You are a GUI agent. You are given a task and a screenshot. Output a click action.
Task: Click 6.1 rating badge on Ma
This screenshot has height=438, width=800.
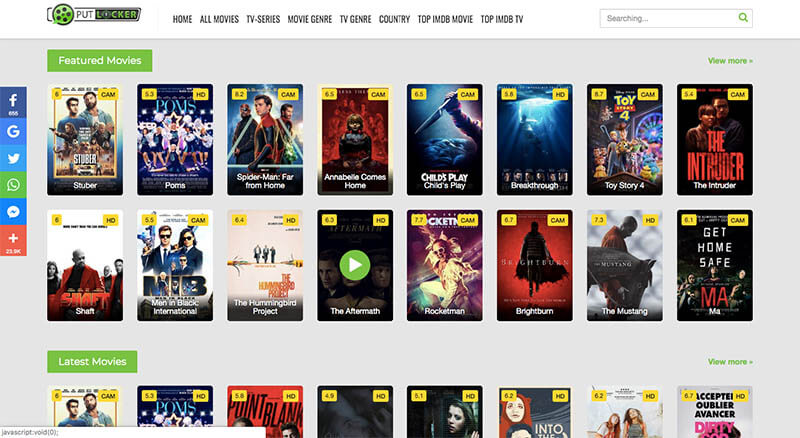coord(689,220)
